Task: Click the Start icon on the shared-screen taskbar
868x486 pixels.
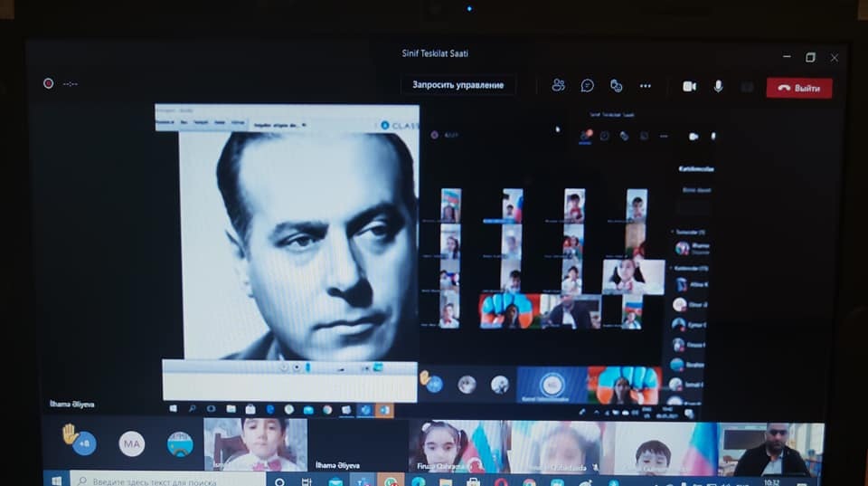Action: 174,408
